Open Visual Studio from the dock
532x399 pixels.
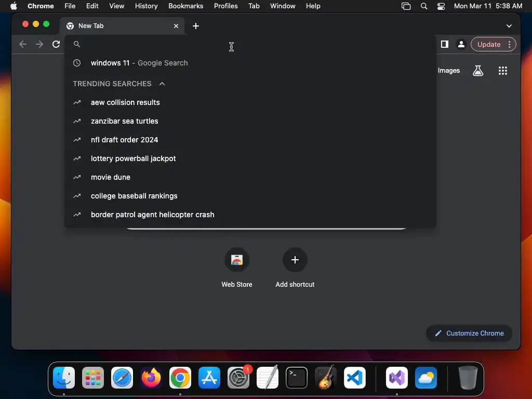pyautogui.click(x=396, y=377)
